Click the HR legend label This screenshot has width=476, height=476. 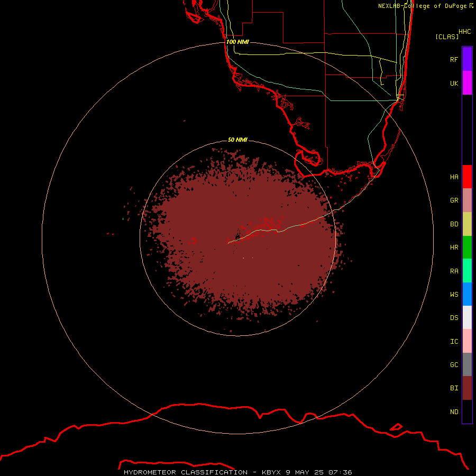[454, 248]
